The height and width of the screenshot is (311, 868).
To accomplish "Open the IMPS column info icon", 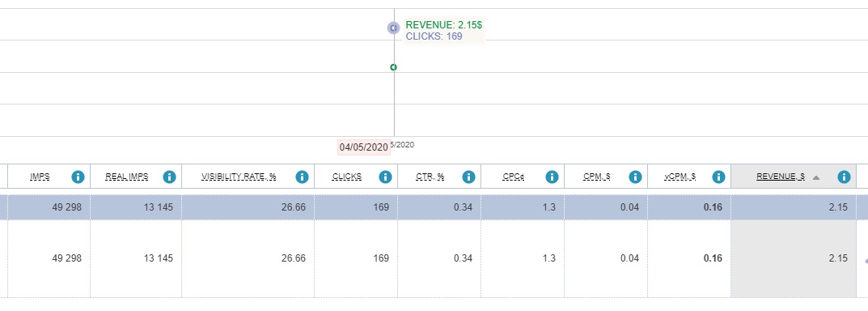I will (78, 177).
